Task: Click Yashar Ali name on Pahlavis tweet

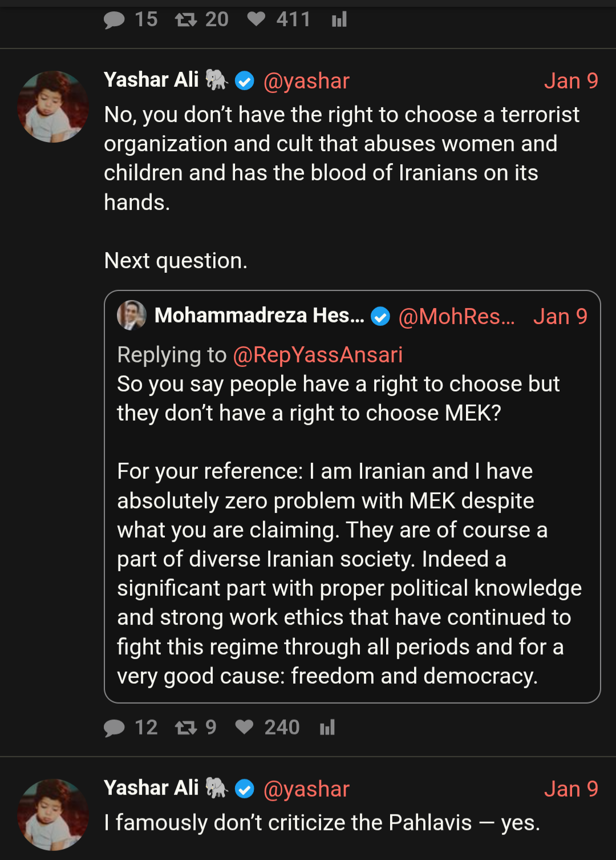Action: [x=151, y=788]
